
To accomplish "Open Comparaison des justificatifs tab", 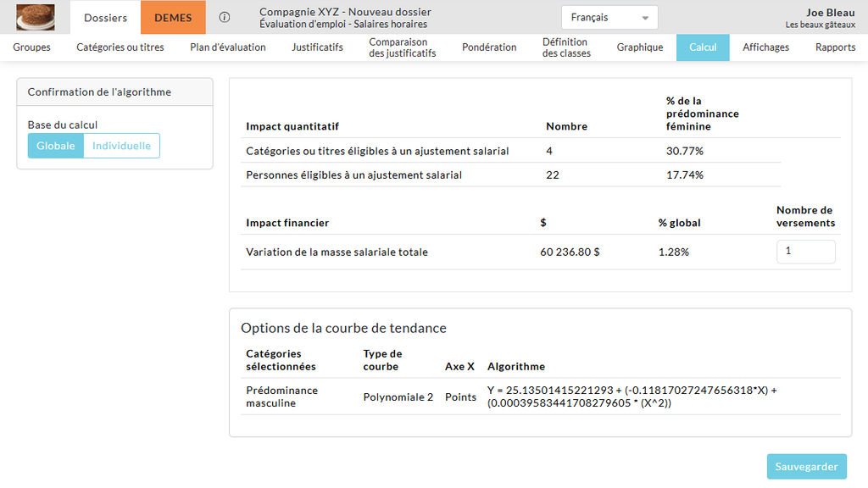I will (x=403, y=47).
